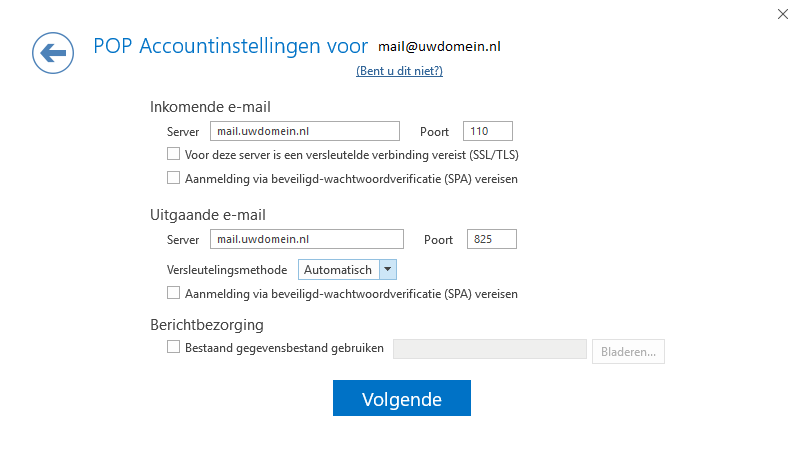Tick SPA requirement under Inkomende e-mail
This screenshot has height=470, width=804.
173,178
